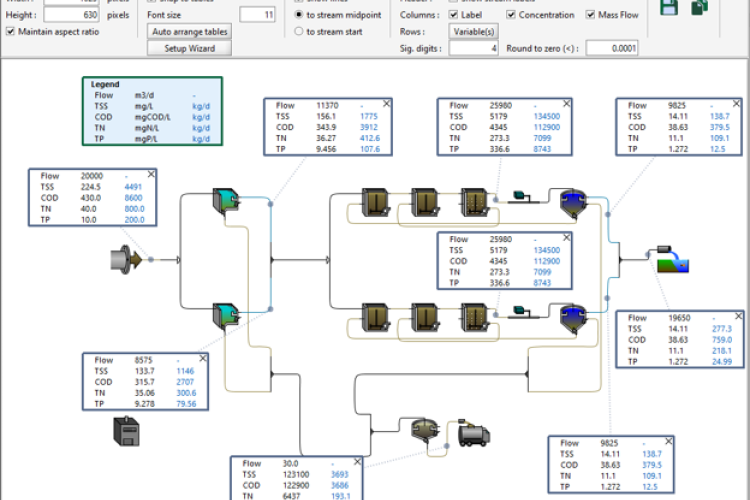Click flow value '20000' in influent table

tap(92, 176)
